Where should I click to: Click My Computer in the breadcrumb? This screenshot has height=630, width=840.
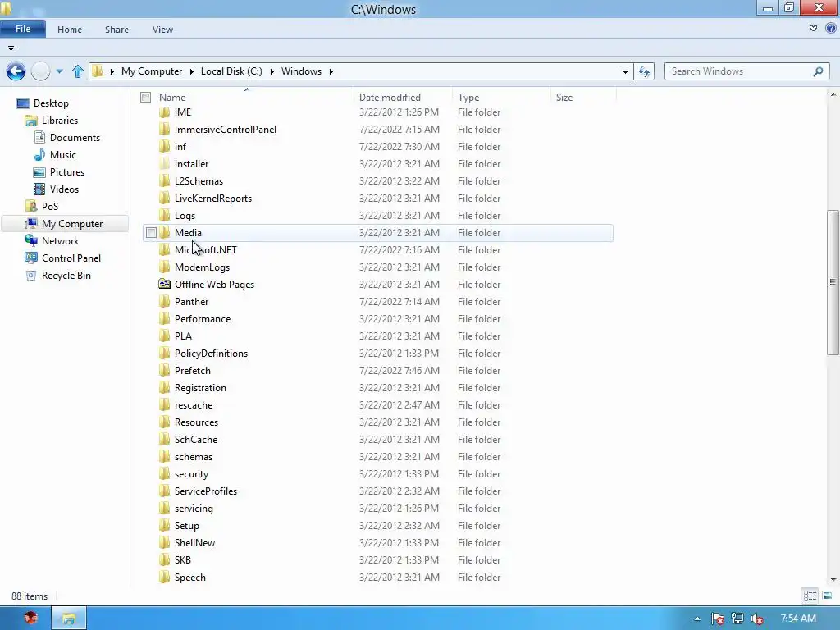point(152,71)
